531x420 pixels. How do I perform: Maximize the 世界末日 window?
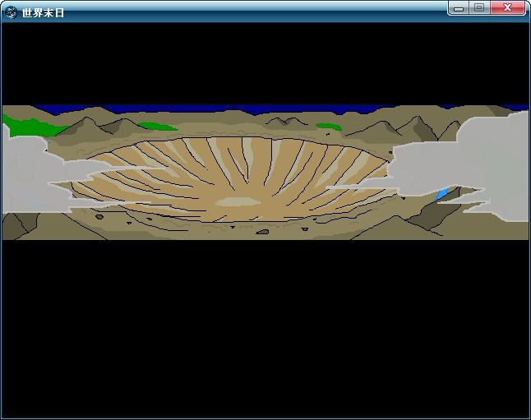tap(479, 8)
